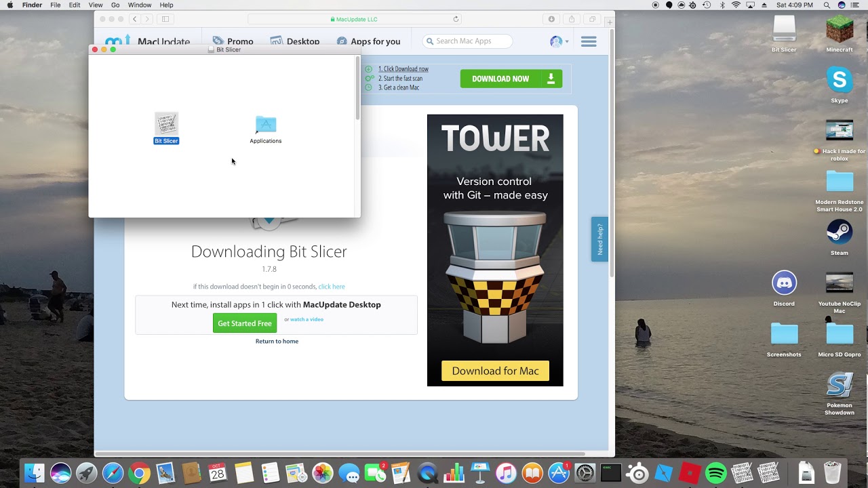Open a new Safari tab with plus

click(610, 22)
